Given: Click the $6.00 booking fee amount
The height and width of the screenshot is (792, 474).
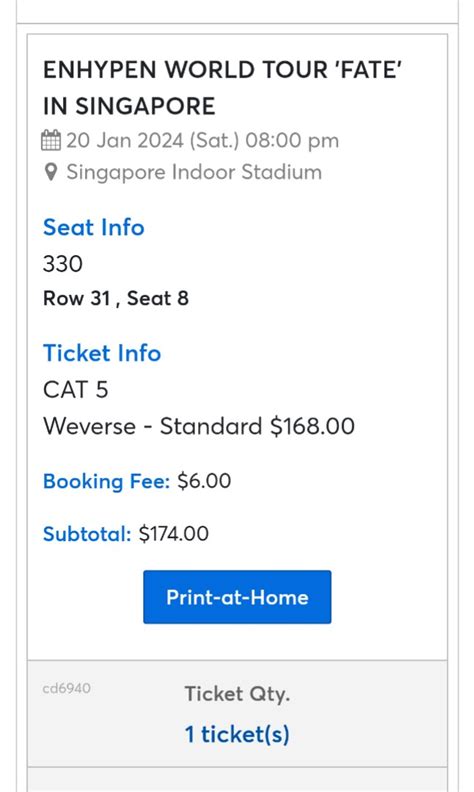Looking at the screenshot, I should (204, 481).
